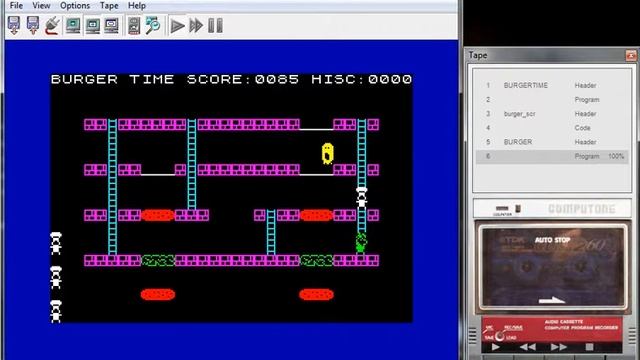This screenshot has width=640, height=360.
Task: Select tape block 3 burger_scr Header
Action: [x=552, y=114]
